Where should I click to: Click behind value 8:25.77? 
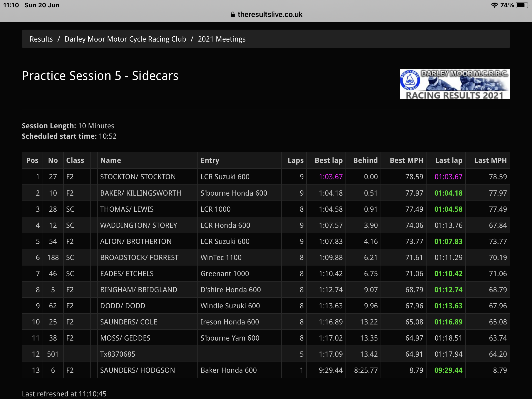[366, 370]
